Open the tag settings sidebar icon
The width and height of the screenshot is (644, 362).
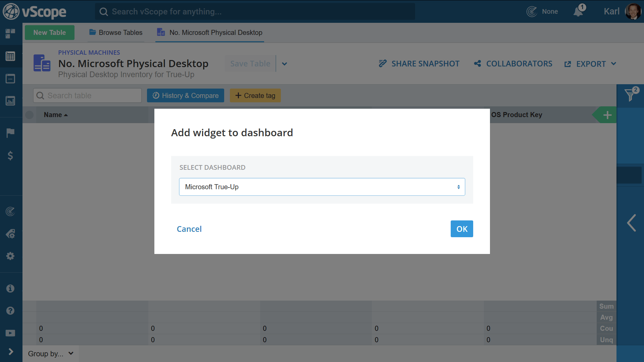pyautogui.click(x=10, y=234)
